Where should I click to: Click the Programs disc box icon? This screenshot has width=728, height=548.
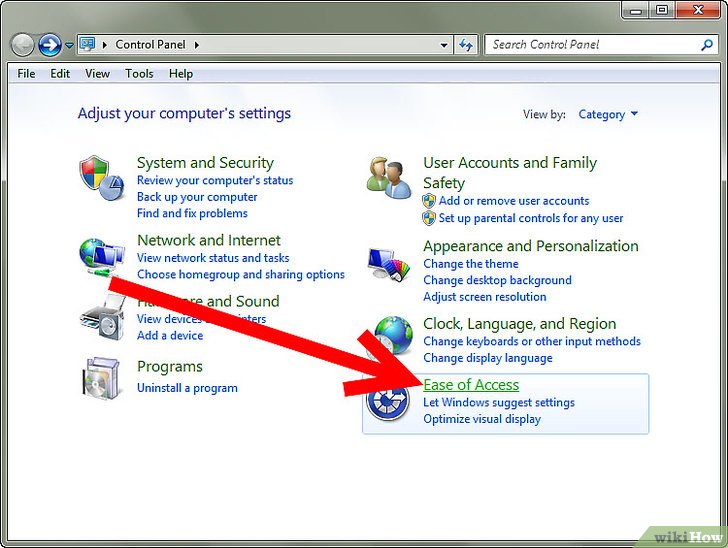coord(102,378)
